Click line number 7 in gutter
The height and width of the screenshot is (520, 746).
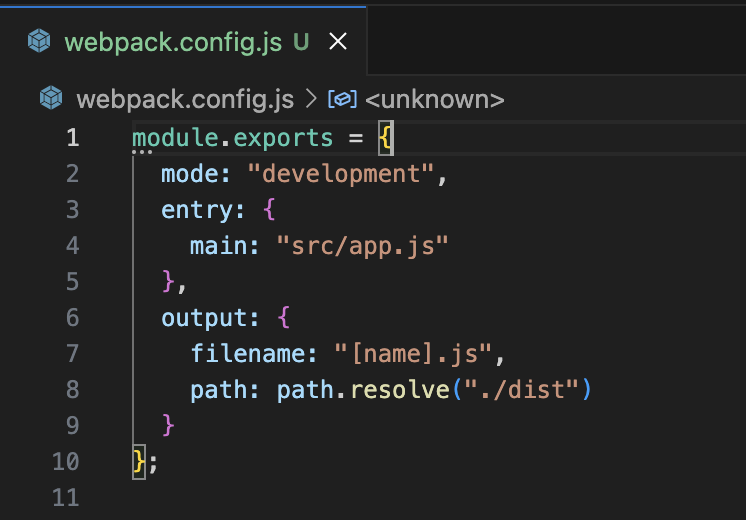72,353
